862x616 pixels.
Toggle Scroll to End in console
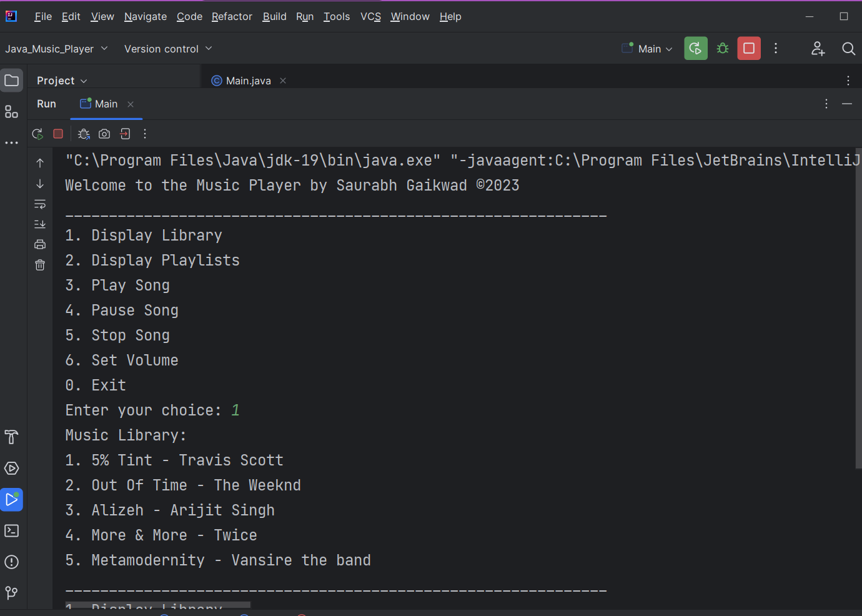[40, 224]
